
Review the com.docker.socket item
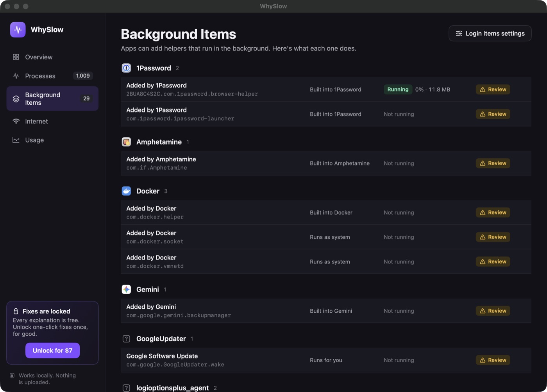(x=493, y=237)
